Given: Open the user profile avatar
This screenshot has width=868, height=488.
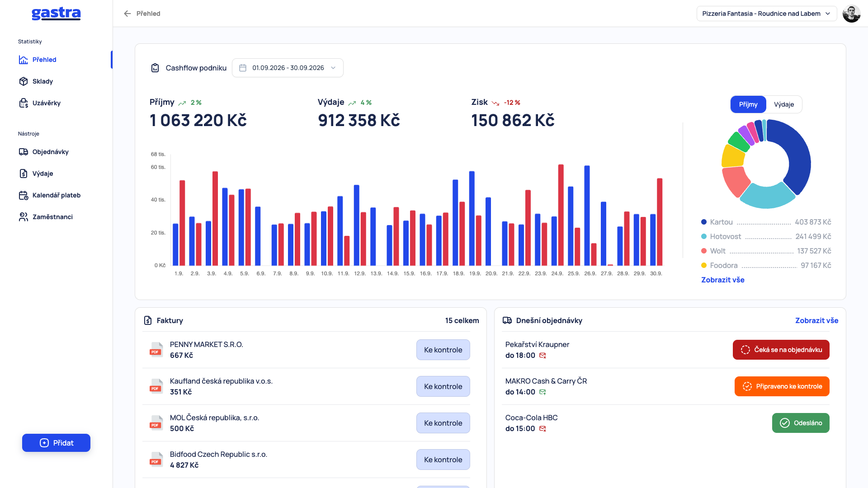Looking at the screenshot, I should tap(852, 14).
